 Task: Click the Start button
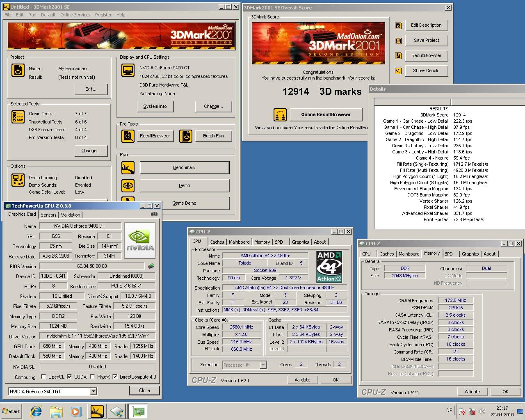[11, 411]
